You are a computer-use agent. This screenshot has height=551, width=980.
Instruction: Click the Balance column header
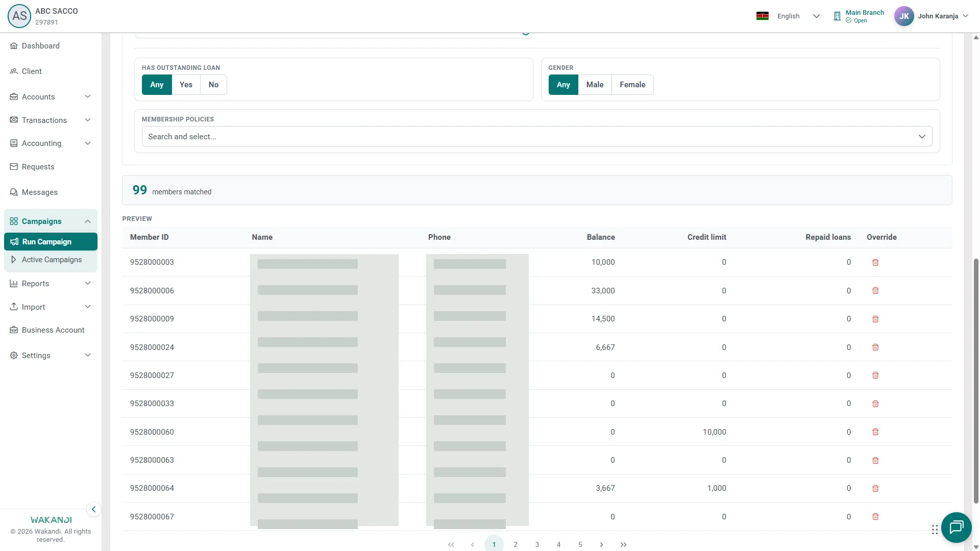point(601,237)
